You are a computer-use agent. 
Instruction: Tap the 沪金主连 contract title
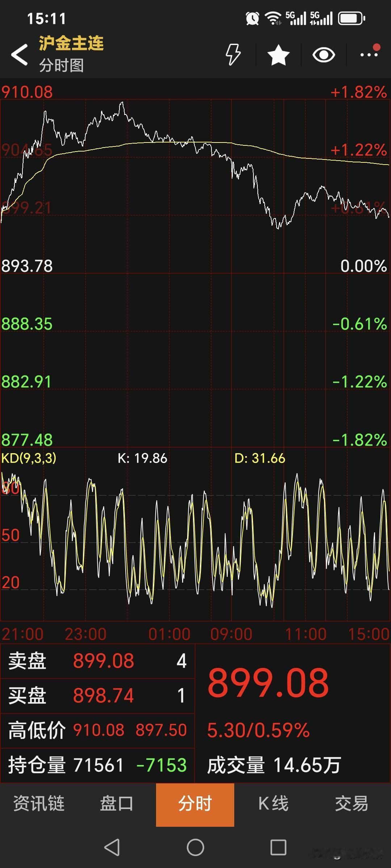(71, 43)
